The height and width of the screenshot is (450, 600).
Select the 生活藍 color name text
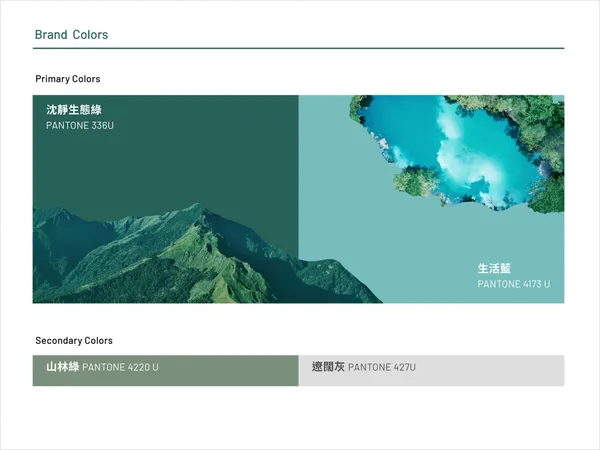494,268
